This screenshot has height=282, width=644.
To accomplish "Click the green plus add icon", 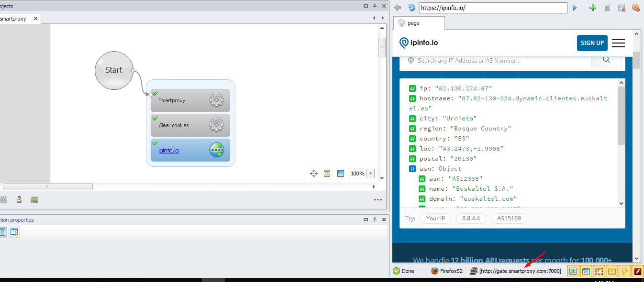I will [593, 8].
